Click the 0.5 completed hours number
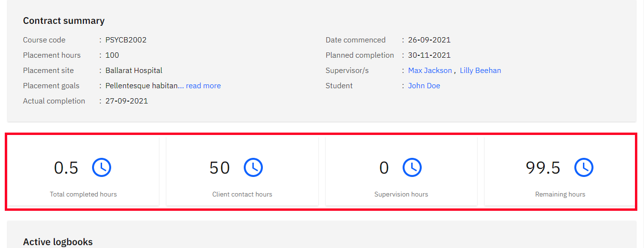This screenshot has width=644, height=248. pyautogui.click(x=66, y=168)
